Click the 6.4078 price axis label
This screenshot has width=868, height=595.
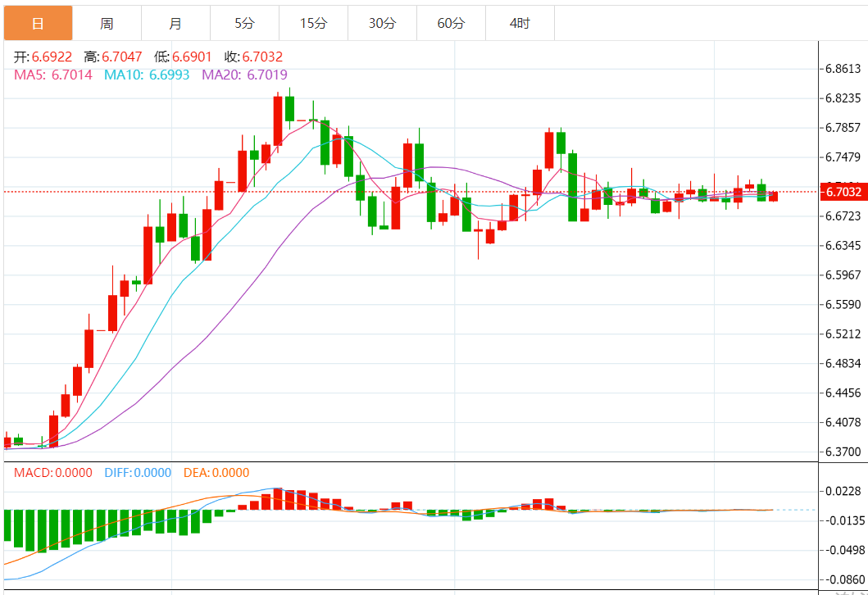point(843,422)
